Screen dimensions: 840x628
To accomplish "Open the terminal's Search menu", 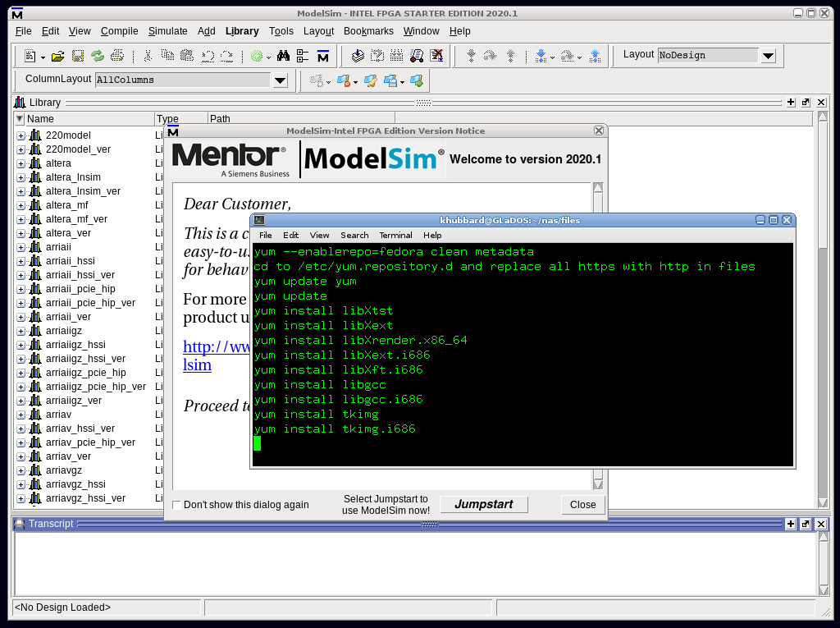I will coord(354,235).
